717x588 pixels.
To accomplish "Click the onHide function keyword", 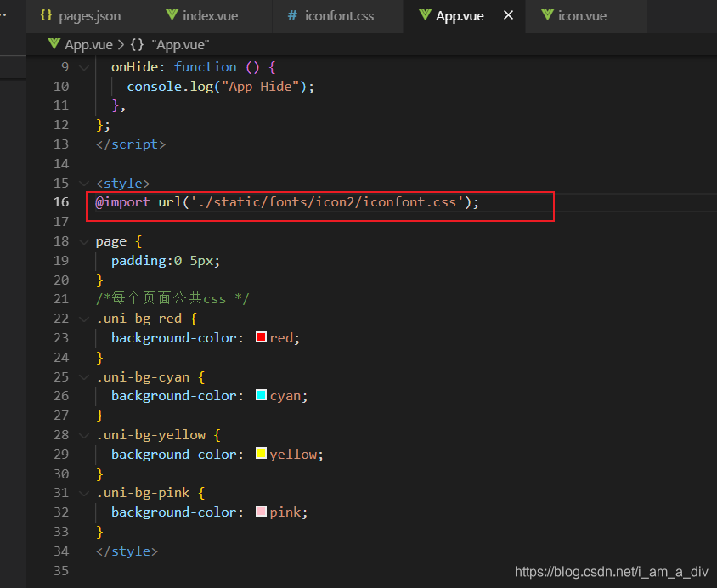I will (x=206, y=67).
